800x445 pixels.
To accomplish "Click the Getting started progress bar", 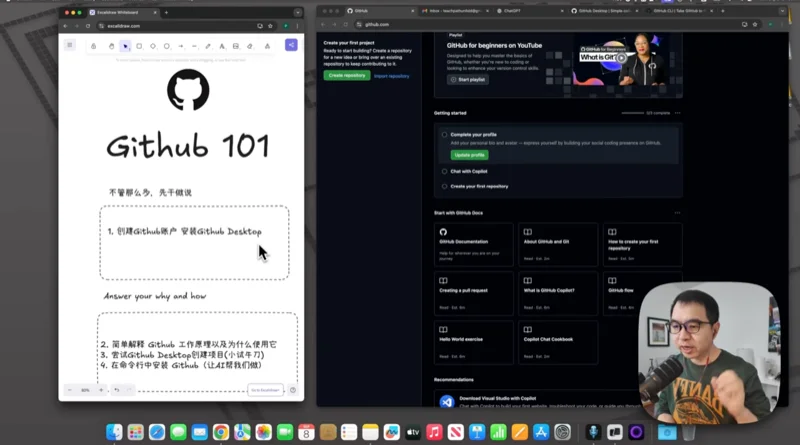I will (x=633, y=113).
